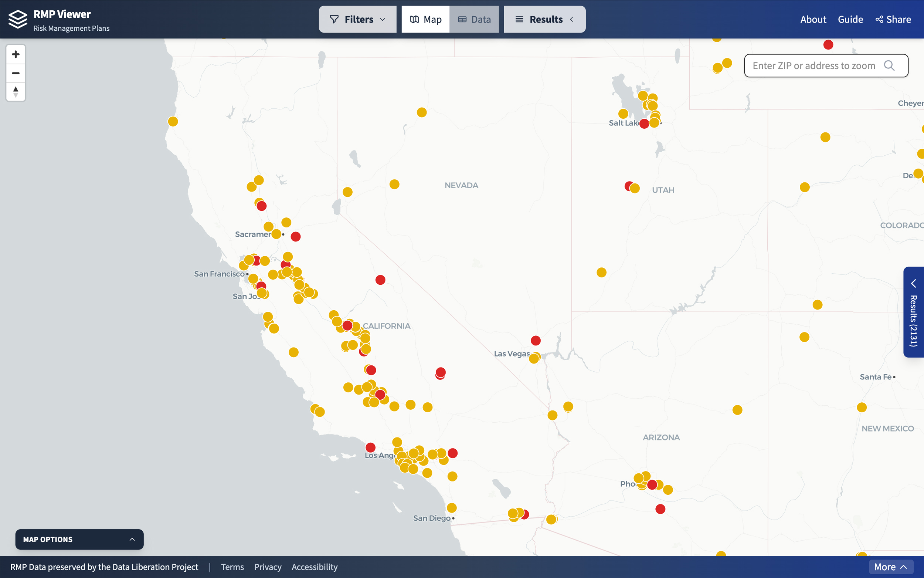Select the zoom out control on the map
The image size is (924, 578).
[15, 73]
